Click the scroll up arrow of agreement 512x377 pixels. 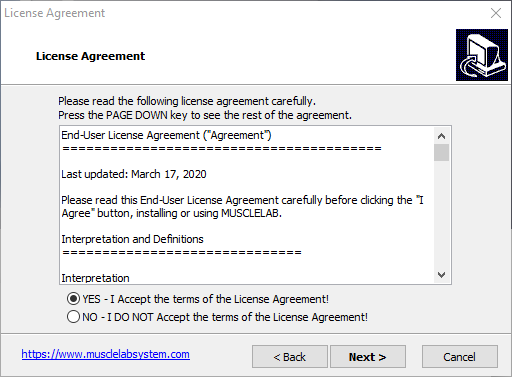441,136
